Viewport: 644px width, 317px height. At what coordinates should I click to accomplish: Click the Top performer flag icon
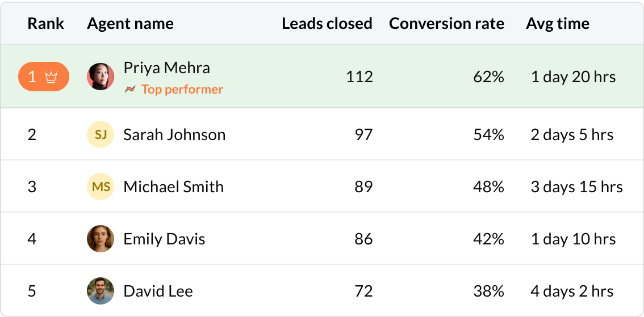[130, 90]
